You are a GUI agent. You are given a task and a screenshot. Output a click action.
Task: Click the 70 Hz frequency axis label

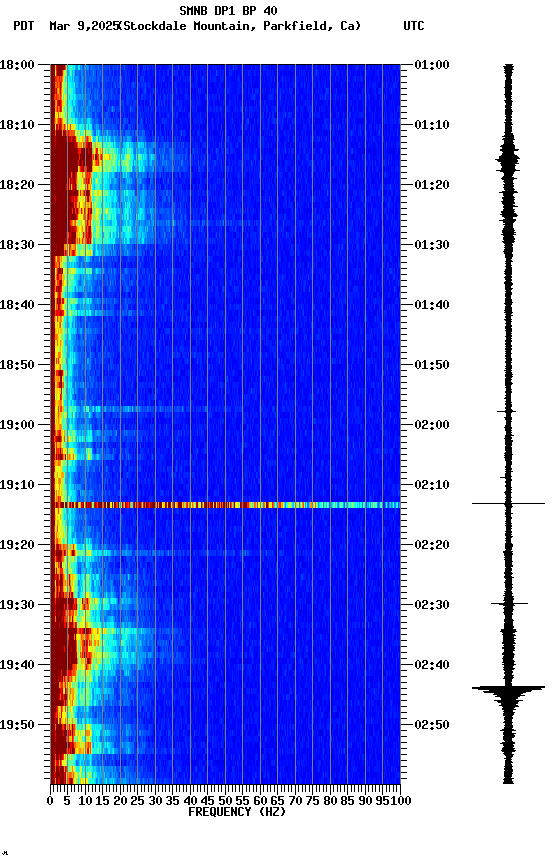[x=295, y=801]
